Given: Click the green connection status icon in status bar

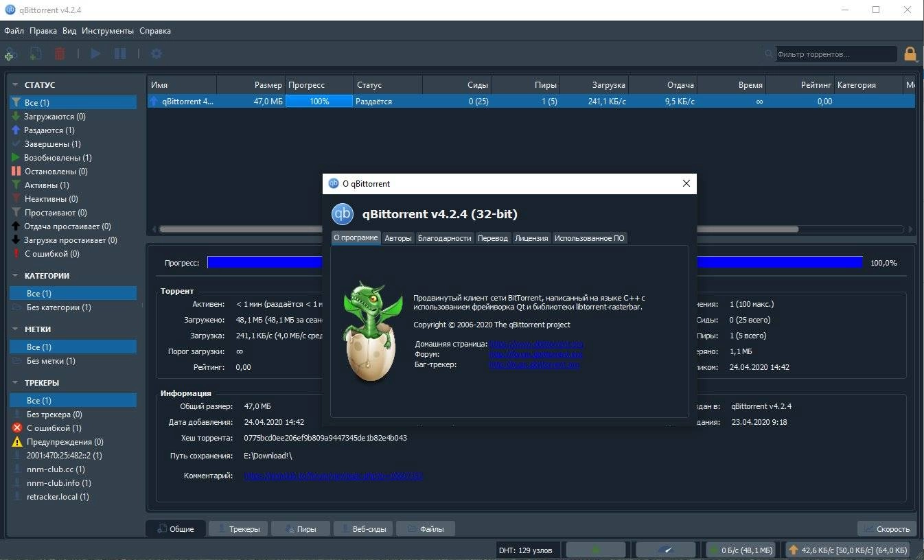Looking at the screenshot, I should point(595,550).
